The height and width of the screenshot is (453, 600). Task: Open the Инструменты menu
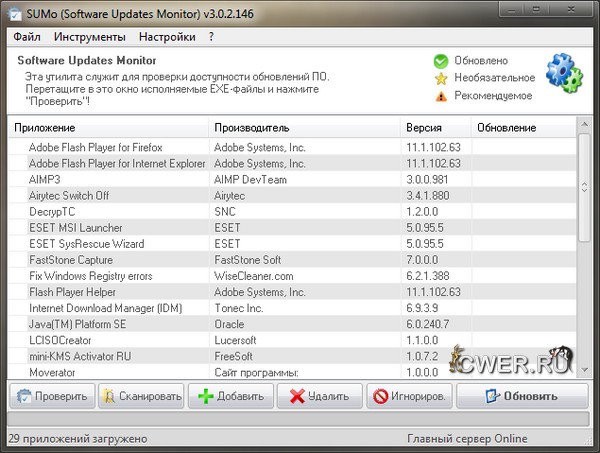pos(90,37)
